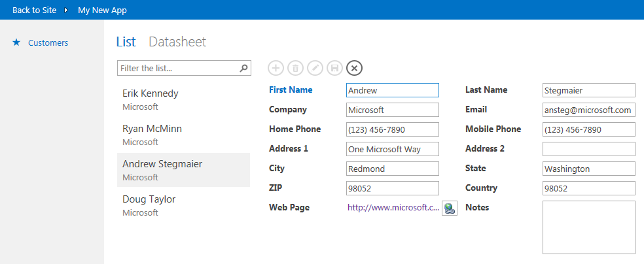Click the star icon beside Customers
This screenshot has width=644, height=264.
(16, 43)
